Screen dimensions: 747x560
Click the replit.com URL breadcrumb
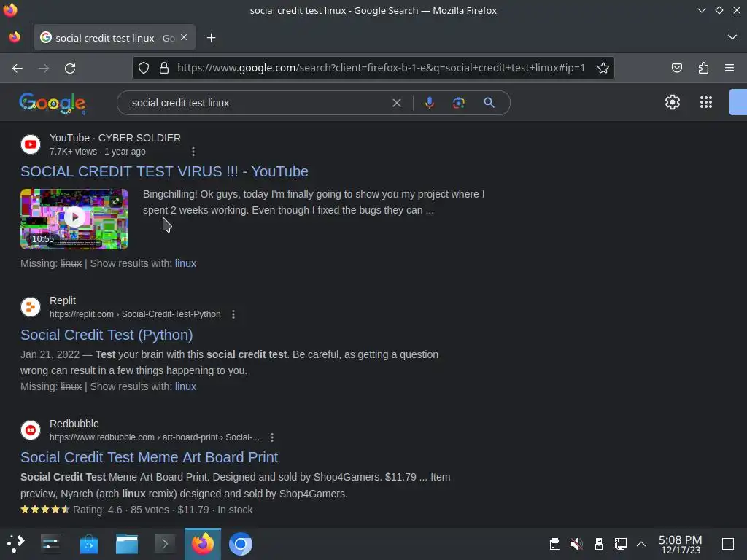pyautogui.click(x=135, y=314)
